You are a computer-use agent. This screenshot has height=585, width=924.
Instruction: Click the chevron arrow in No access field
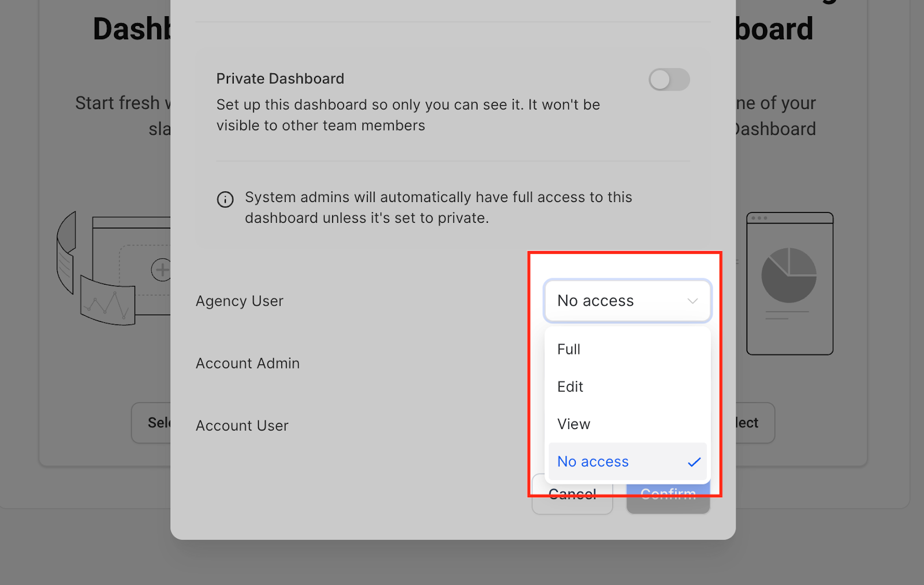pyautogui.click(x=692, y=301)
